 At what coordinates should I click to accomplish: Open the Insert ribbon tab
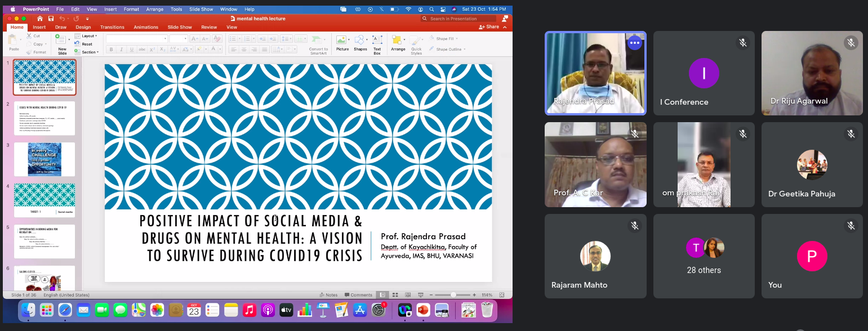[x=39, y=27]
